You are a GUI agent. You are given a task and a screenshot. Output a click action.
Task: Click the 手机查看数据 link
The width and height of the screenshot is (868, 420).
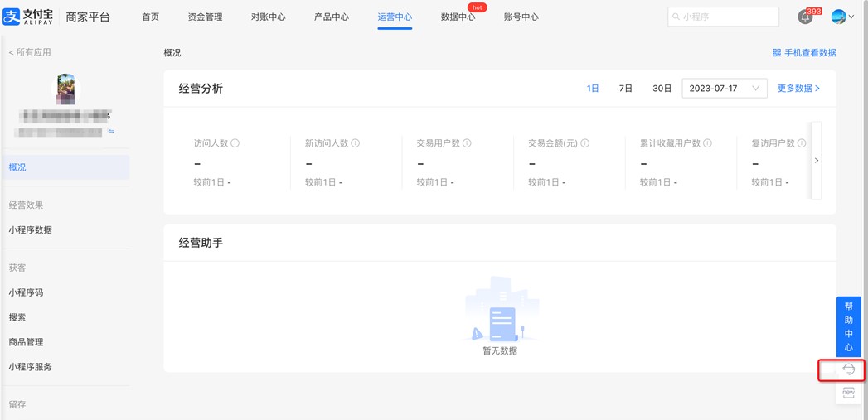pos(803,53)
